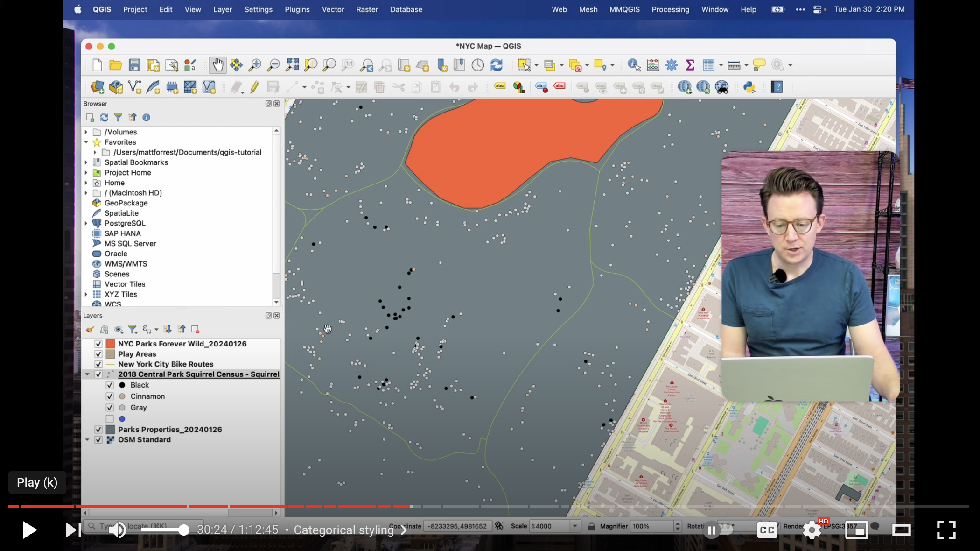This screenshot has width=980, height=551.
Task: Click Filter Legend funnel in Layers panel
Action: (x=133, y=330)
